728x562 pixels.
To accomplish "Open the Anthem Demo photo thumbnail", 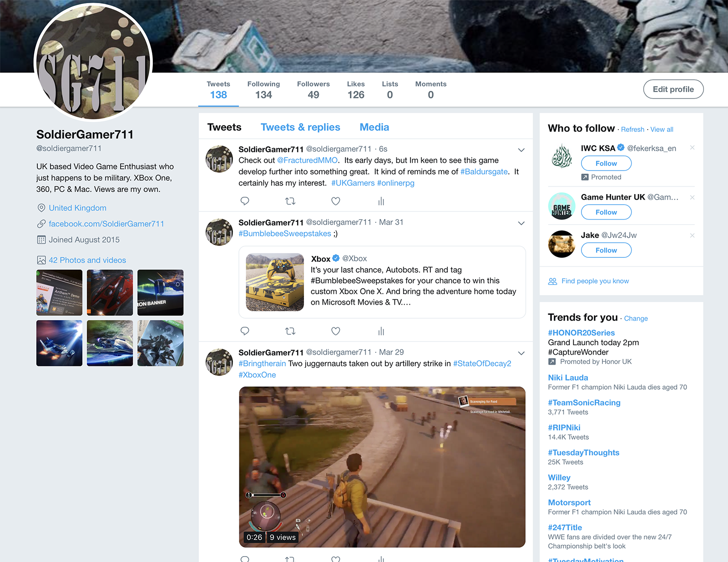I will coord(59,292).
